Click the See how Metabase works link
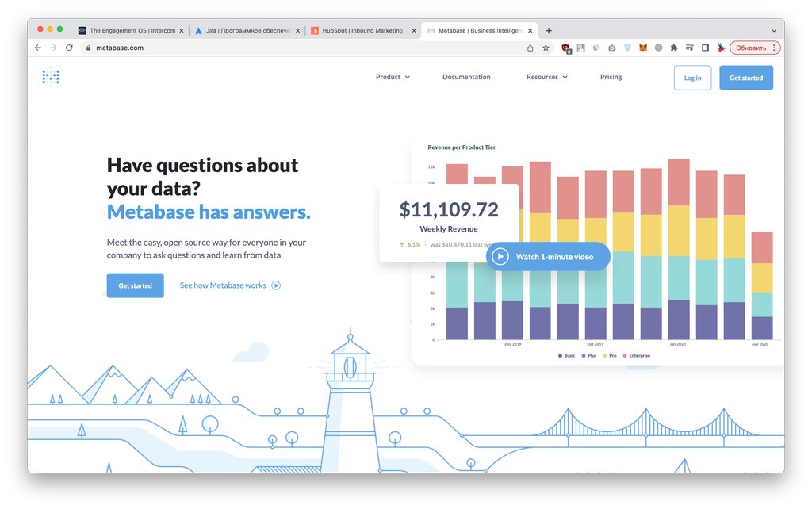This screenshot has height=509, width=812. pyautogui.click(x=223, y=285)
